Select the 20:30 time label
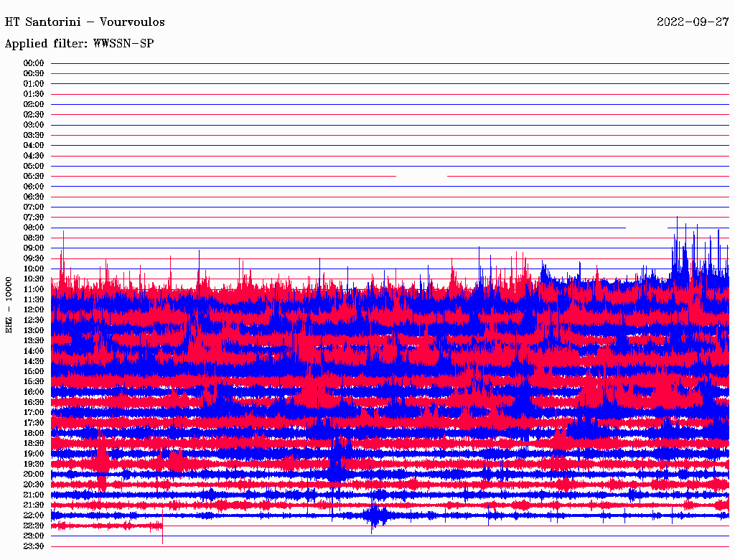 pos(34,485)
